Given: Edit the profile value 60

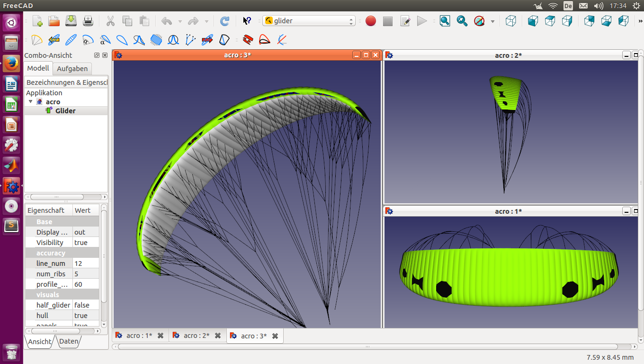Looking at the screenshot, I should pos(86,284).
